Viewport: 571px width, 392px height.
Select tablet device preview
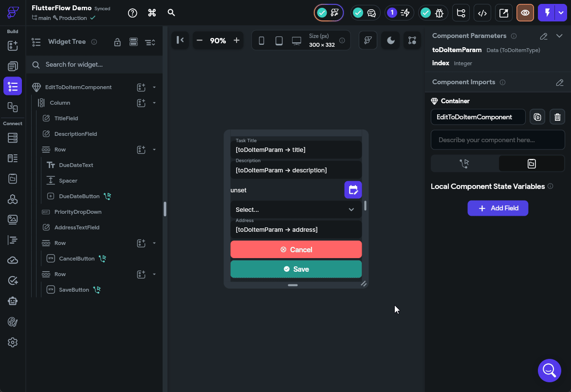(279, 41)
